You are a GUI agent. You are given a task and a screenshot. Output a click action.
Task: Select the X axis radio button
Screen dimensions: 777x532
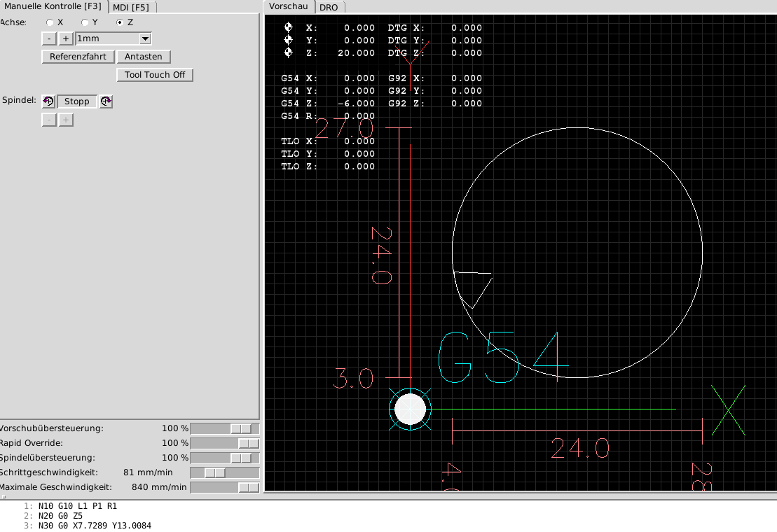50,22
